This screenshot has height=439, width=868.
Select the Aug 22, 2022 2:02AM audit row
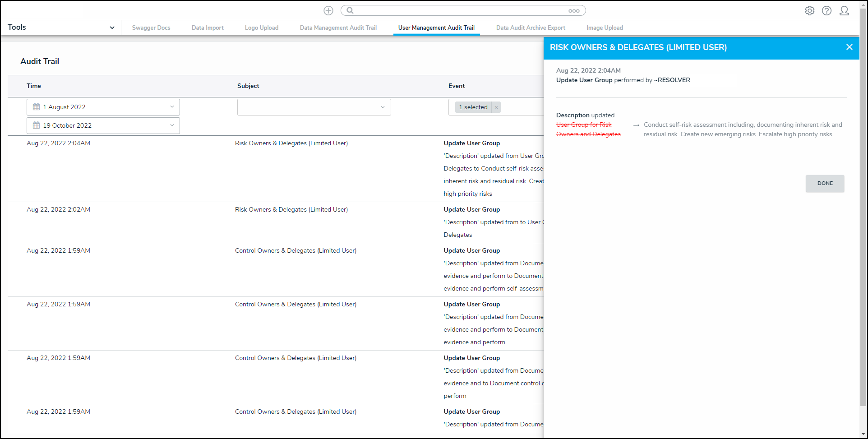276,222
